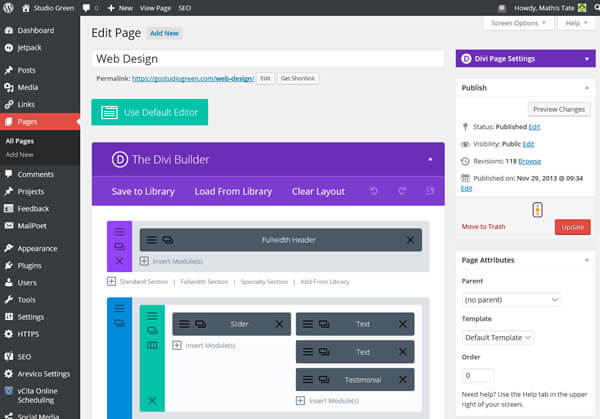Click View Page in admin bar
The width and height of the screenshot is (600, 419).
click(155, 8)
